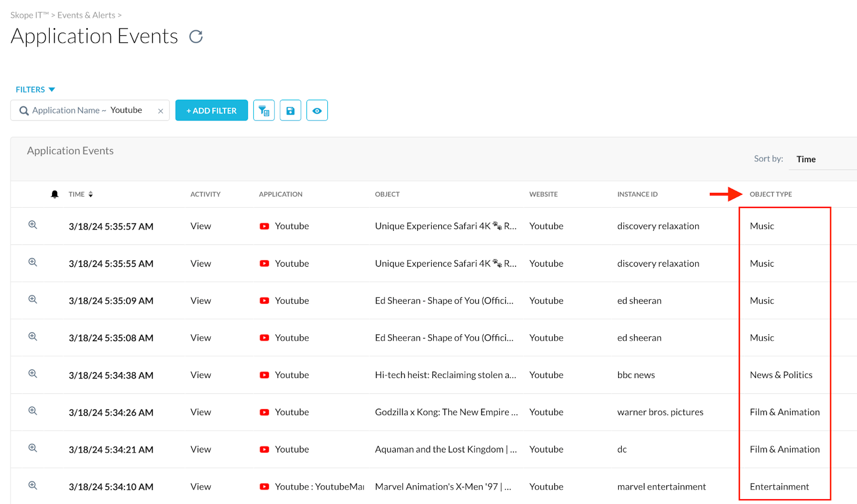Save the current filter query
The width and height of the screenshot is (857, 504).
click(x=290, y=110)
